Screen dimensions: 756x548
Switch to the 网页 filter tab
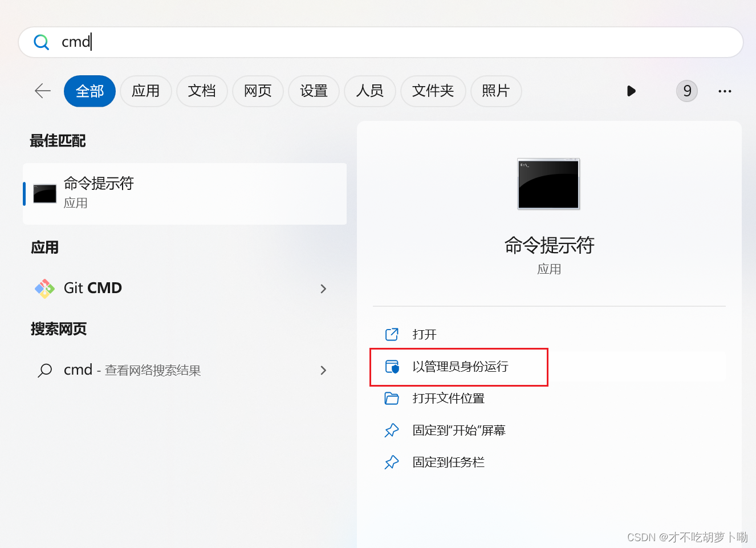[258, 91]
